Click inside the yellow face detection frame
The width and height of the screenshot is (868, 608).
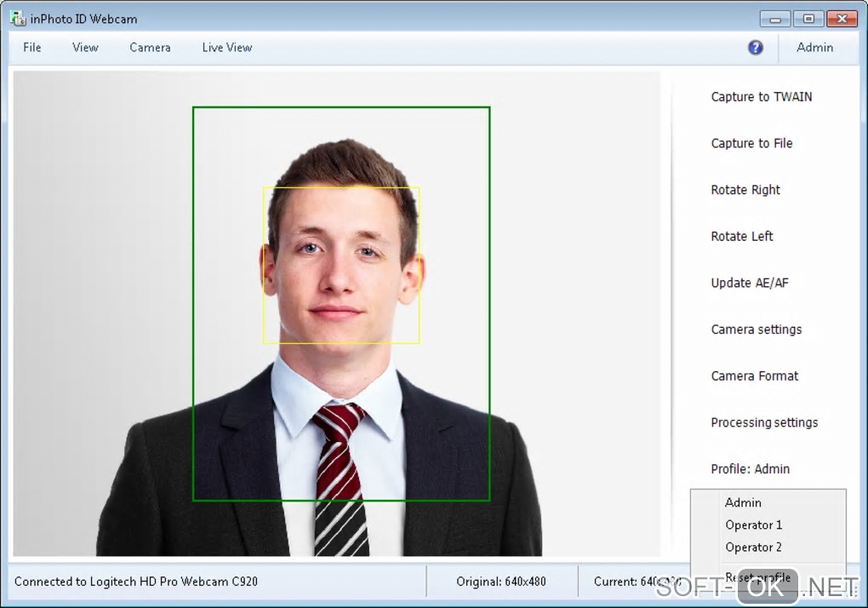[340, 265]
